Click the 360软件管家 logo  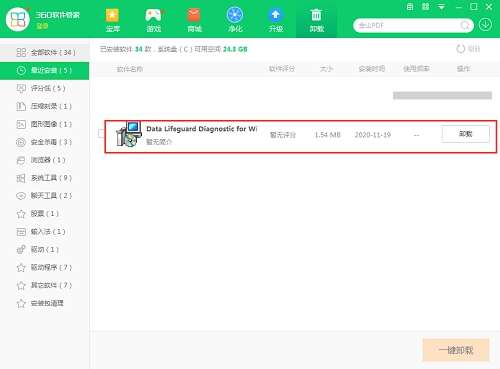tap(18, 19)
